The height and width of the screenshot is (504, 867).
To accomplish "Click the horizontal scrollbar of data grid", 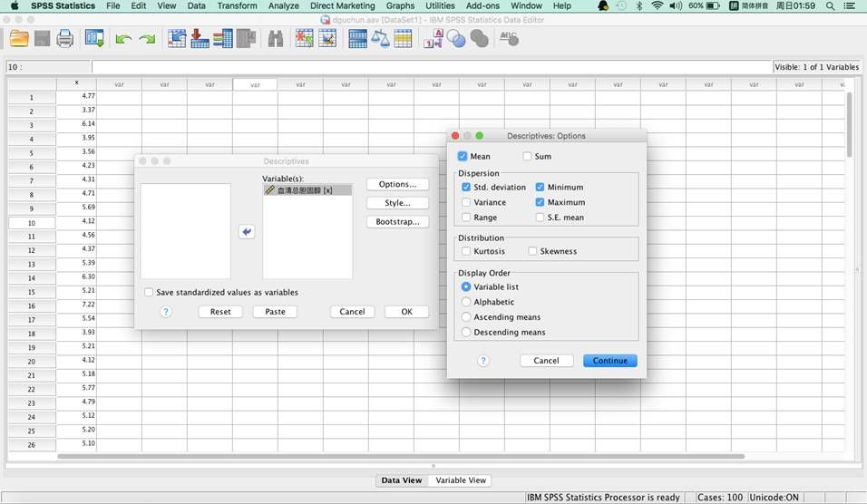I will coord(401,457).
